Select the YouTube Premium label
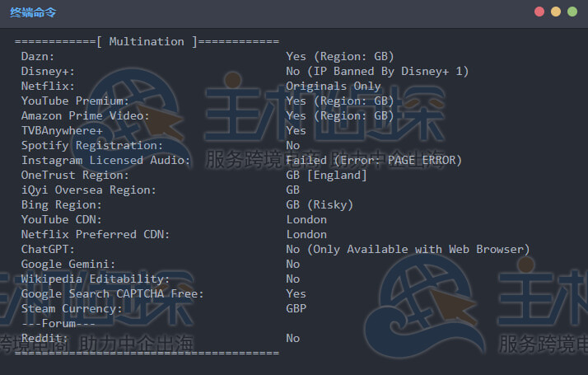 (x=75, y=101)
